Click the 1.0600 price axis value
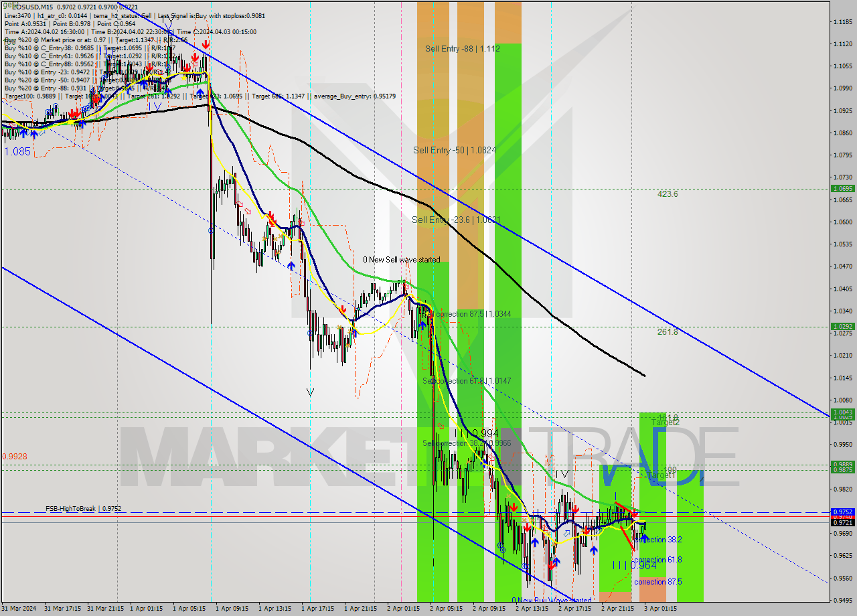The image size is (857, 616). pos(842,222)
